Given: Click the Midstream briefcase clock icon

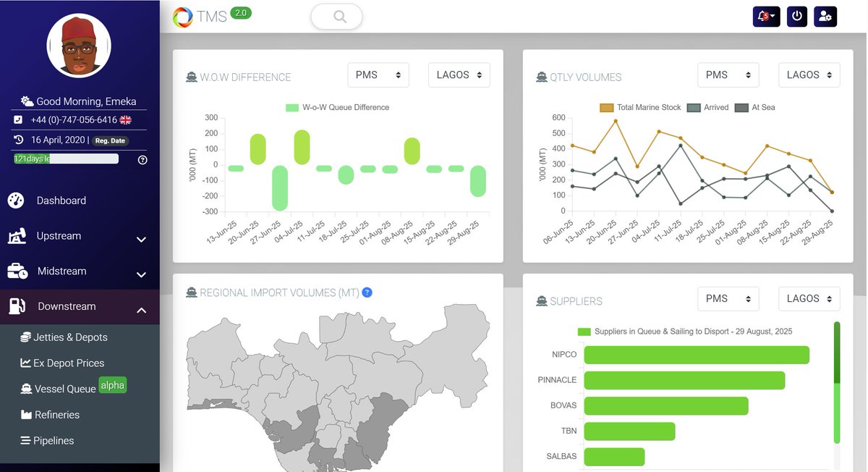Looking at the screenshot, I should [17, 271].
